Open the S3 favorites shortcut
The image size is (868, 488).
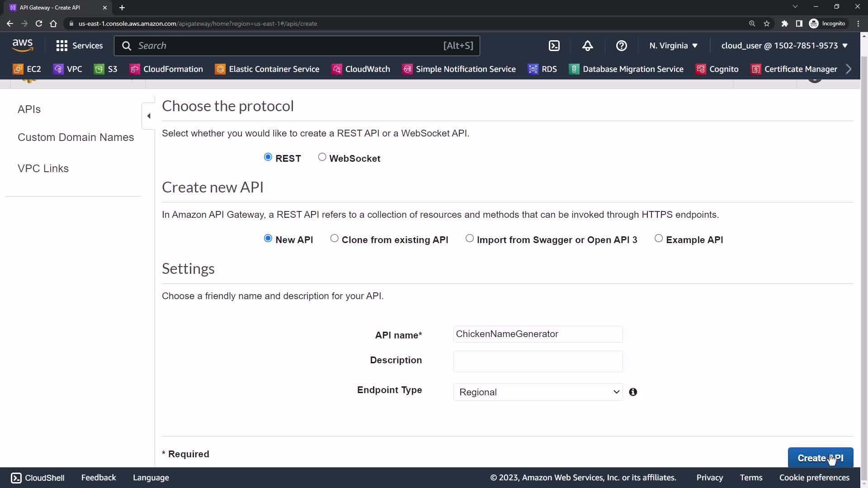[106, 69]
